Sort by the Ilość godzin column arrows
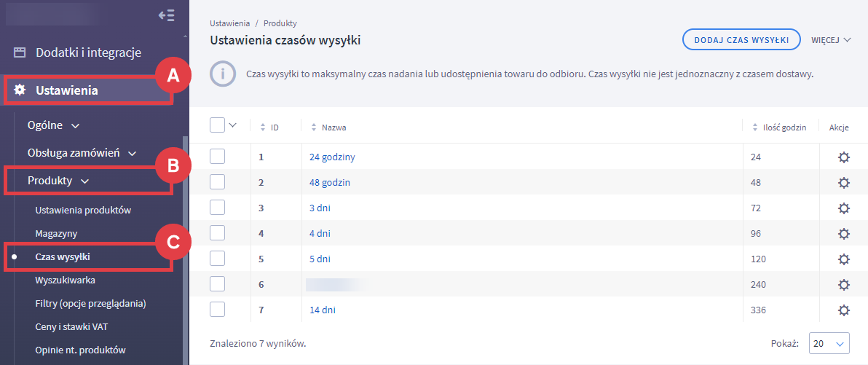 point(755,128)
